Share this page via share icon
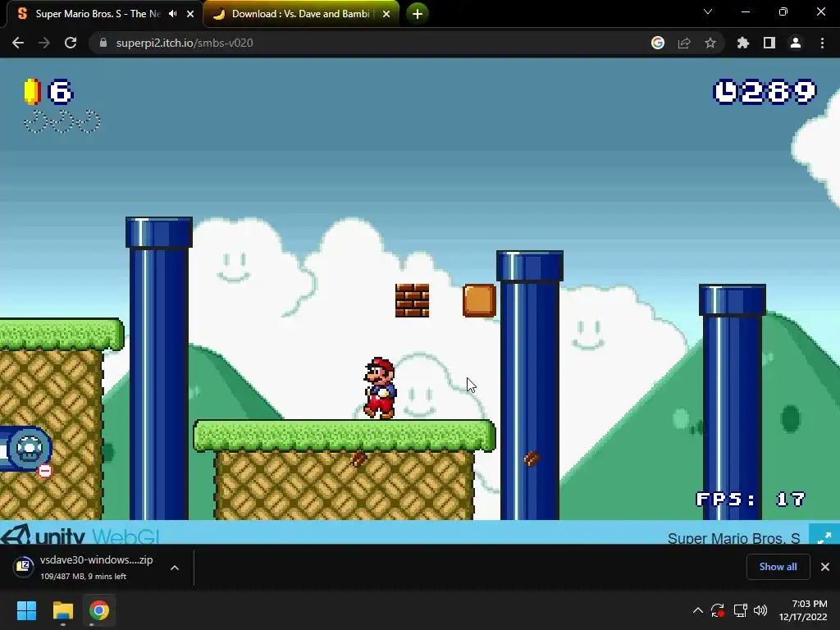840x630 pixels. (684, 43)
